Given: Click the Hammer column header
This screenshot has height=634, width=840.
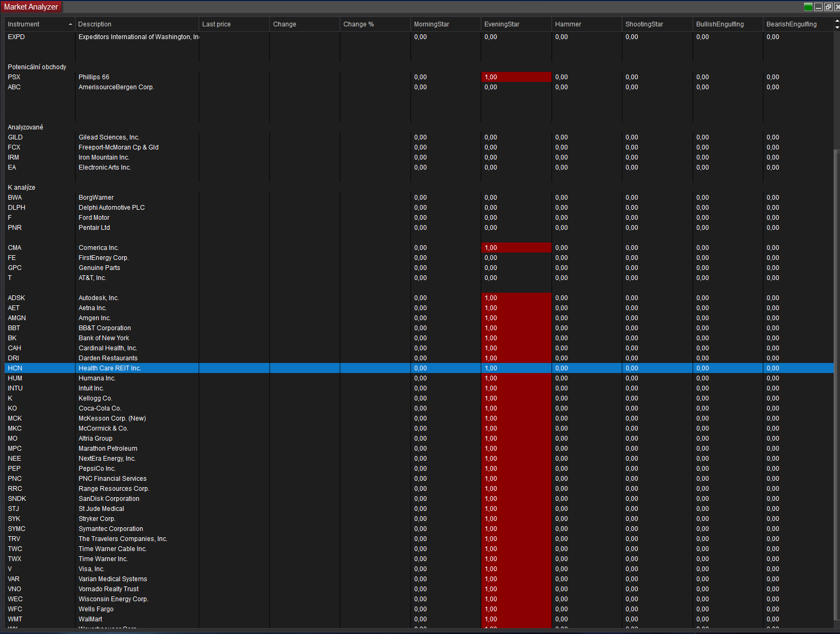Looking at the screenshot, I should tap(587, 24).
